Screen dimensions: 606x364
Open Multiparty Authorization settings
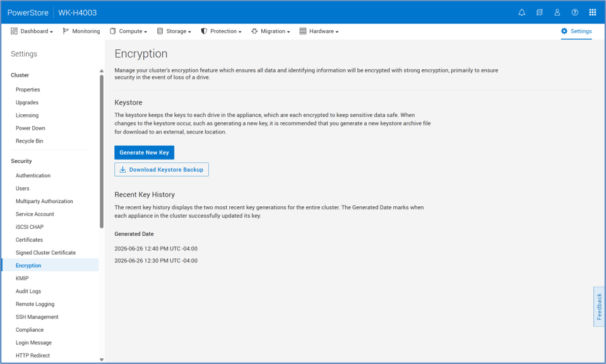[44, 201]
